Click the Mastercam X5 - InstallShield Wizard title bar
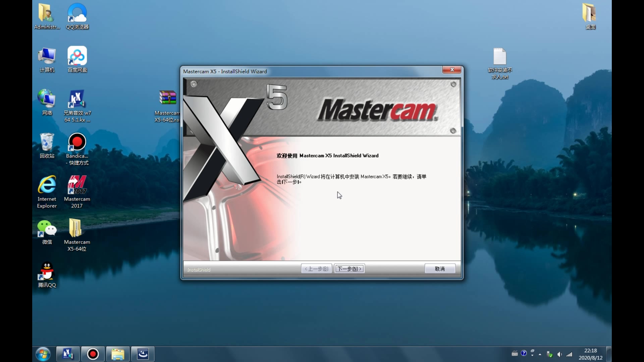644x362 pixels. 312,71
